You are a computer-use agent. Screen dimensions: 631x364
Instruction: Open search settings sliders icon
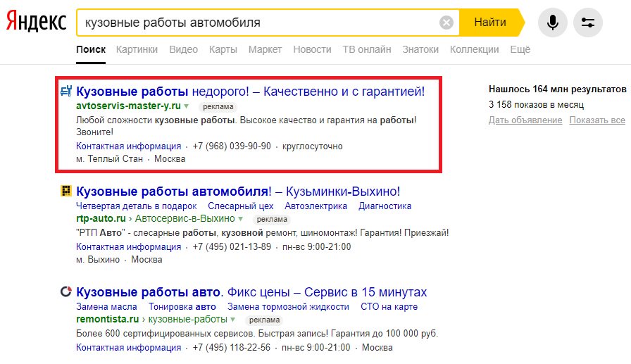(x=588, y=23)
